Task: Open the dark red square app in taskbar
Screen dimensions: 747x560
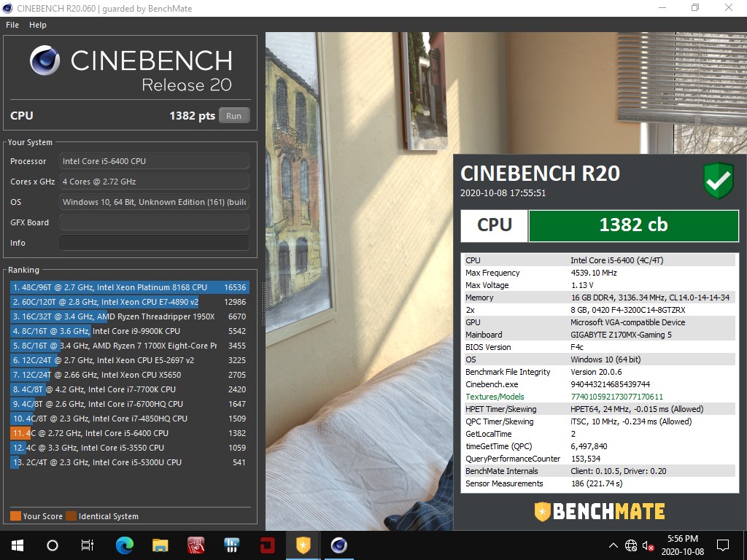Action: 267,545
